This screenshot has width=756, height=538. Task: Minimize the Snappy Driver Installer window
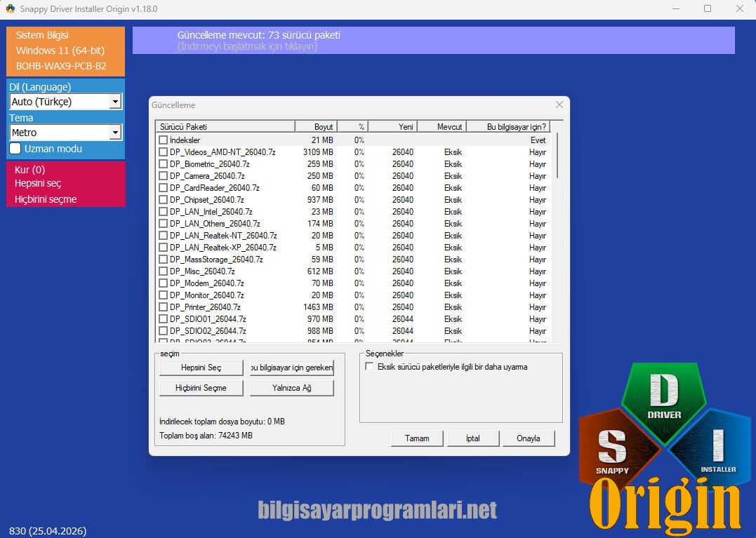click(676, 8)
